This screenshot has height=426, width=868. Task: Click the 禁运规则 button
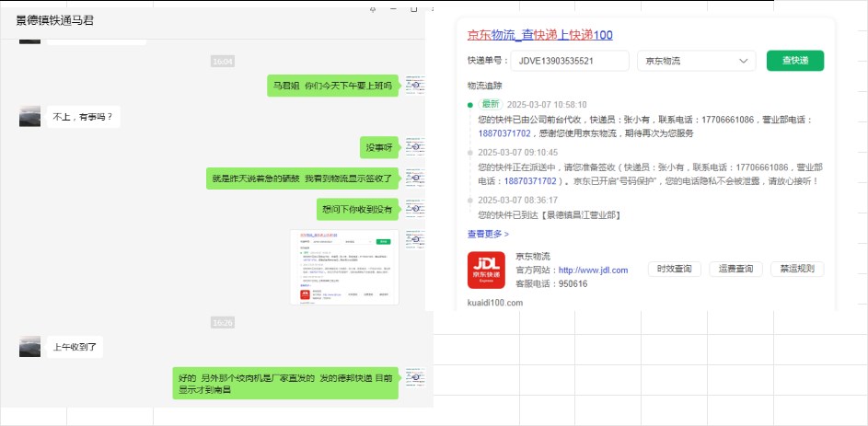click(797, 270)
